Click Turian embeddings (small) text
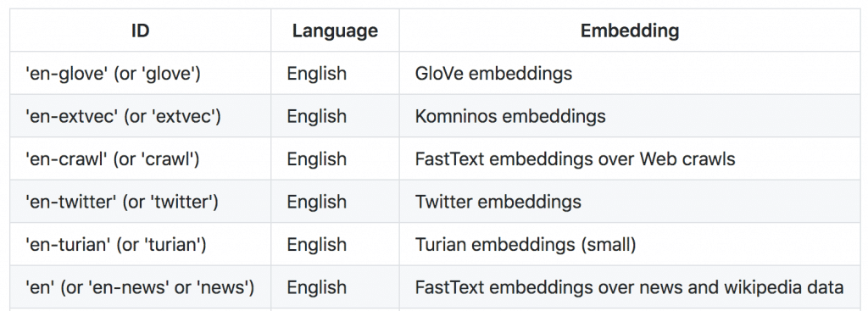The image size is (868, 311). click(x=525, y=244)
